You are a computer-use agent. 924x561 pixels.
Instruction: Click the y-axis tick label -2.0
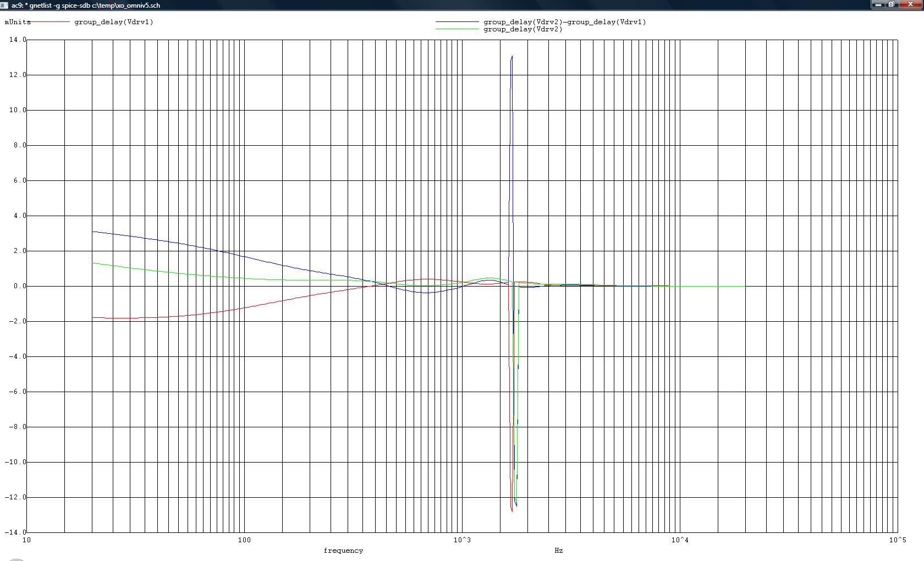(x=18, y=321)
